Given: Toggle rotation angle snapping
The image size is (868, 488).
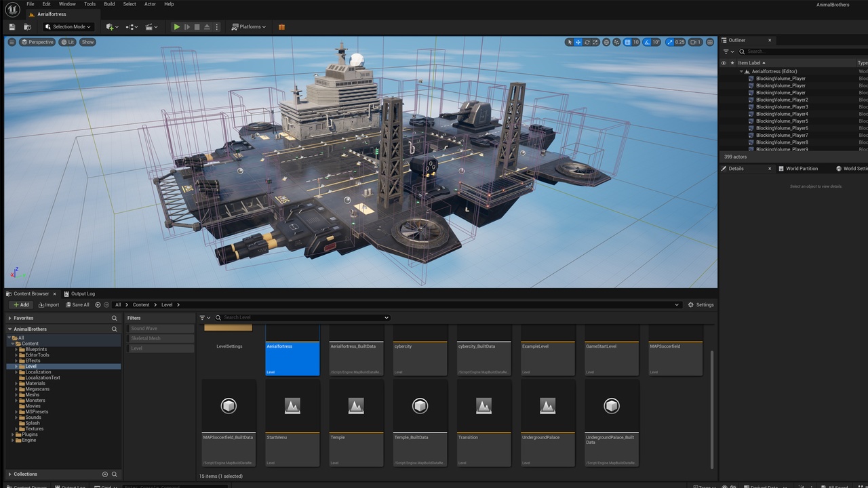Looking at the screenshot, I should pos(647,42).
